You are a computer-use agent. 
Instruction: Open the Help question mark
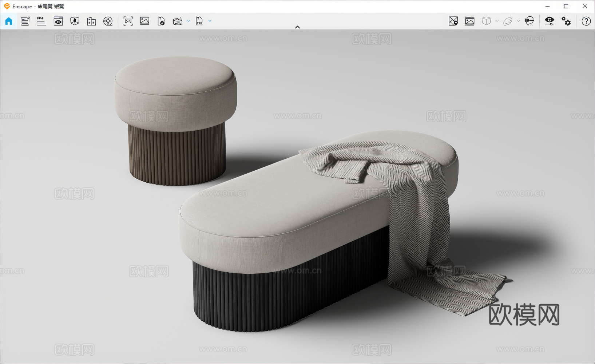(x=586, y=21)
